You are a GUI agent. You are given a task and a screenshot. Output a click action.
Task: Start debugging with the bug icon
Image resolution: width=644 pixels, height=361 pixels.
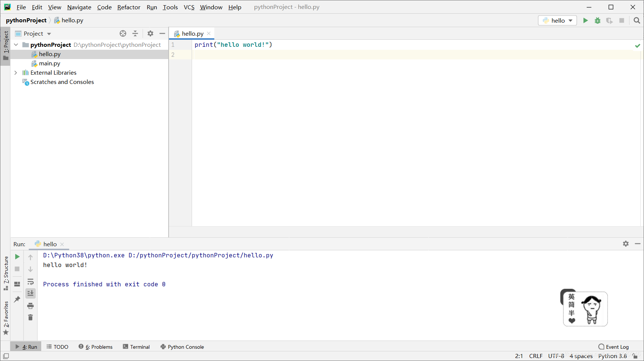pyautogui.click(x=598, y=20)
